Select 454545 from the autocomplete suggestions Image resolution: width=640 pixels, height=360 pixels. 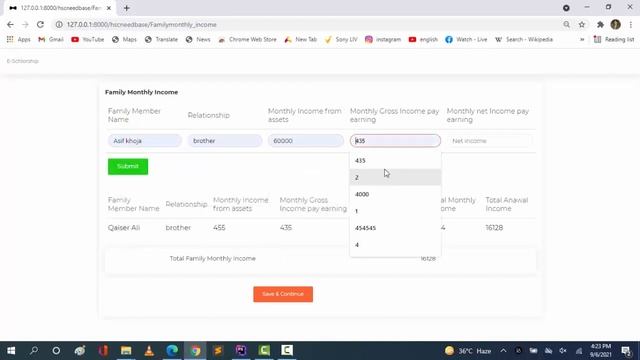point(395,228)
